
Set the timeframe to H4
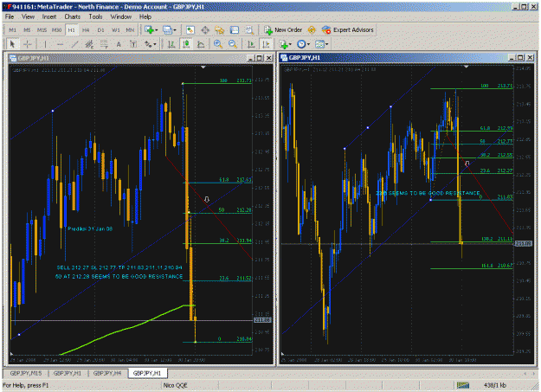click(x=86, y=30)
